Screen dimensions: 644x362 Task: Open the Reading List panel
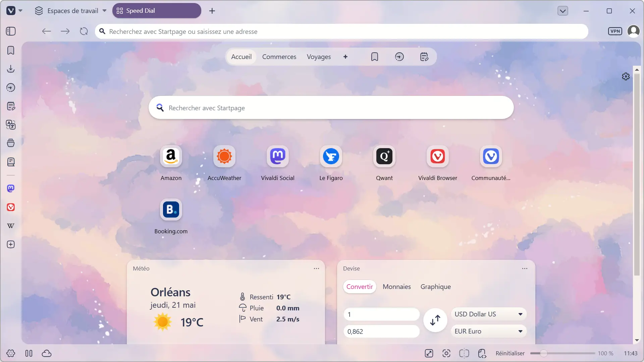11,162
